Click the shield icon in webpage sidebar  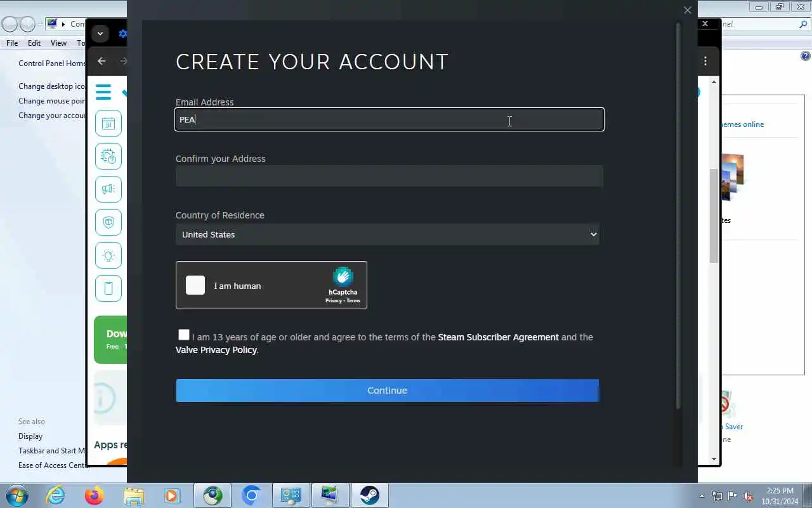(x=108, y=222)
